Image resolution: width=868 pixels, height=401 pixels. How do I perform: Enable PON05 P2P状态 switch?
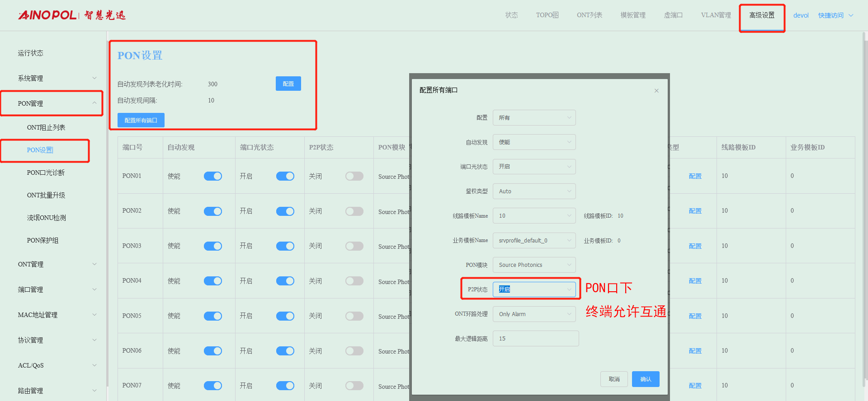click(354, 316)
